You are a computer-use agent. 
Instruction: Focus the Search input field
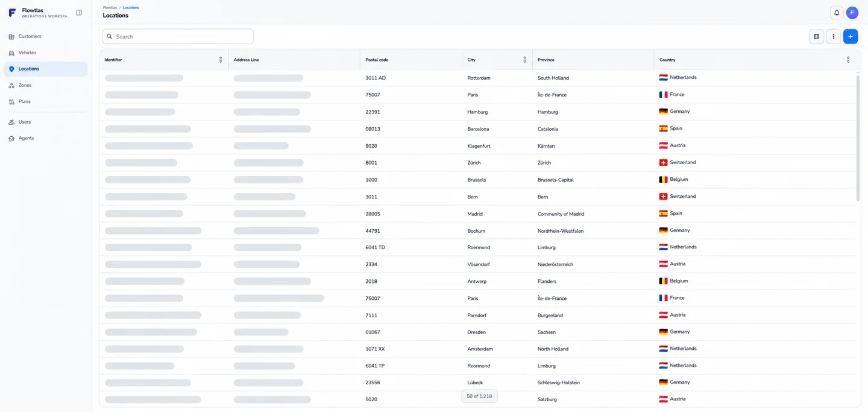pos(178,37)
